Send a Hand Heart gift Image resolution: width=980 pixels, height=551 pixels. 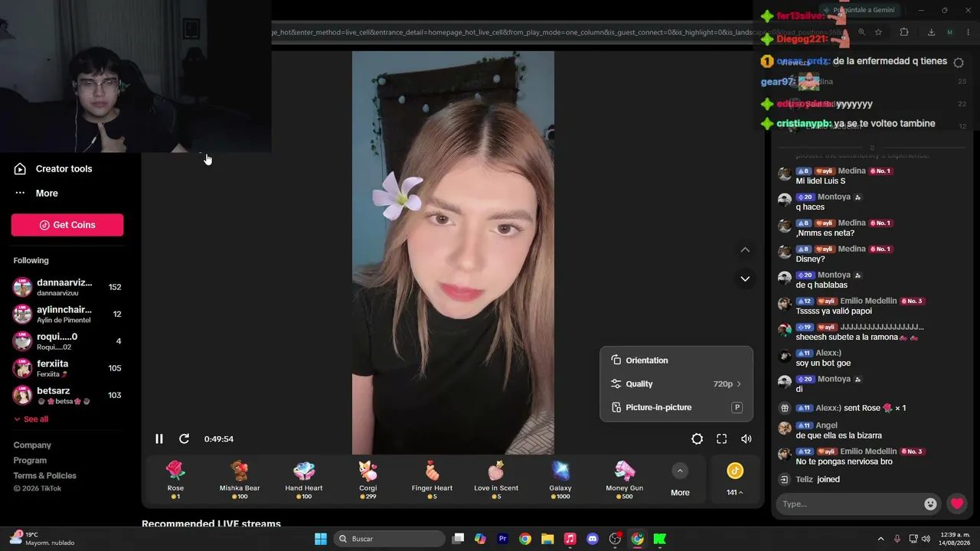click(304, 480)
